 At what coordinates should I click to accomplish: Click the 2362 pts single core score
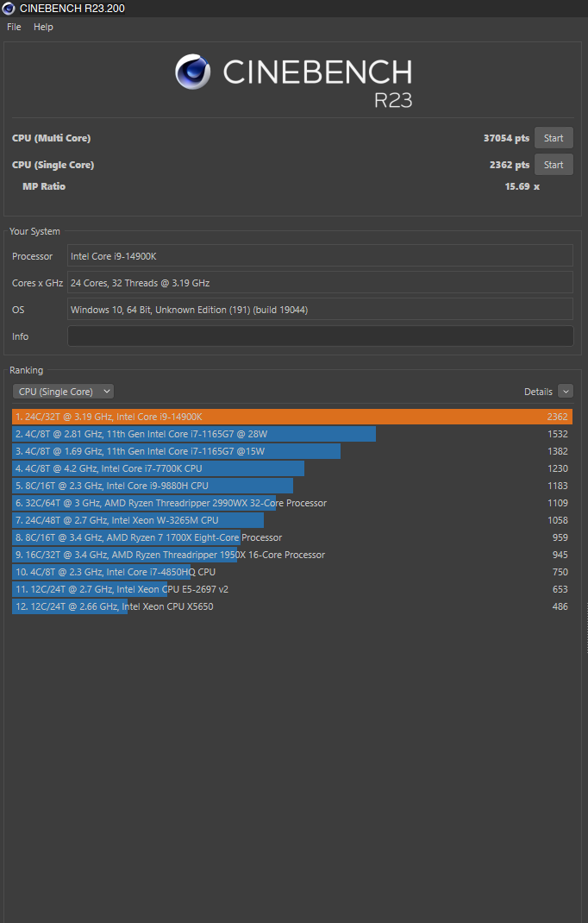[x=510, y=165]
